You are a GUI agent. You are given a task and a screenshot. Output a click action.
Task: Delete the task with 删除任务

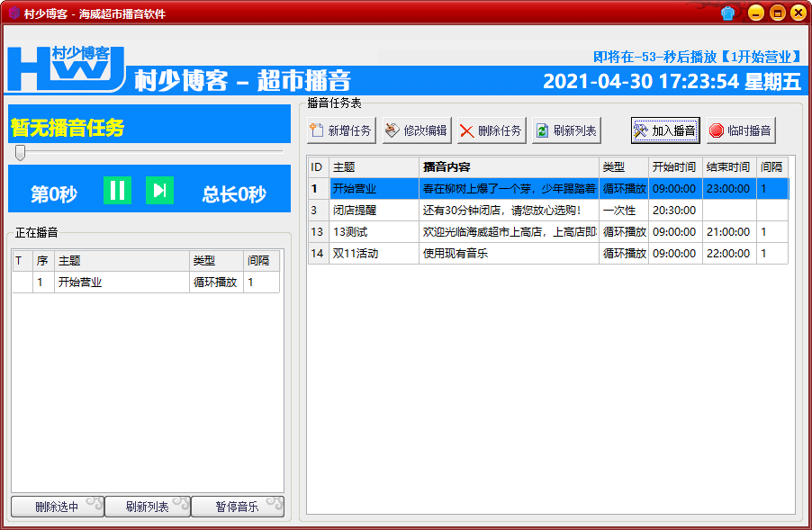point(492,130)
